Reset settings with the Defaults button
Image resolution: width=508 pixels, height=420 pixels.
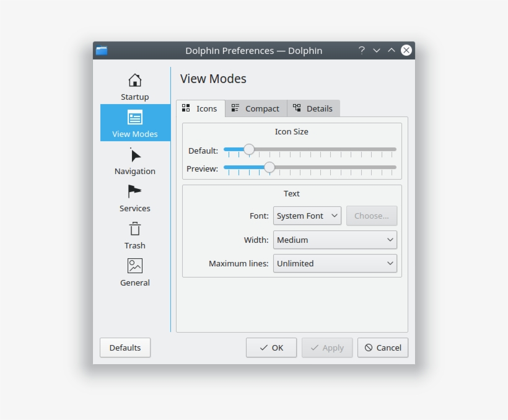click(125, 348)
